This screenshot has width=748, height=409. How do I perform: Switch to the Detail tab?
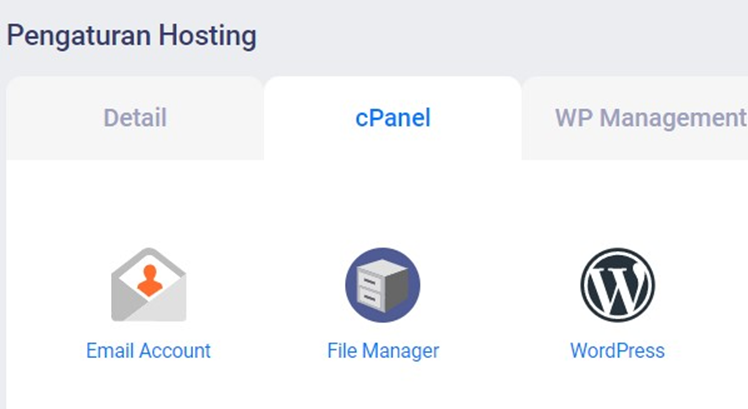pos(135,118)
